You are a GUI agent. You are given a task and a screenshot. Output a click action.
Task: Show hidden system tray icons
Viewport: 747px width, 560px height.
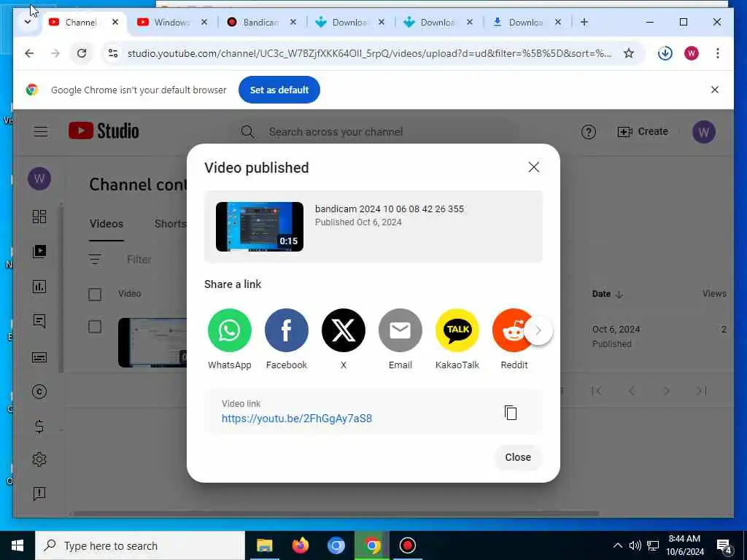coord(617,545)
